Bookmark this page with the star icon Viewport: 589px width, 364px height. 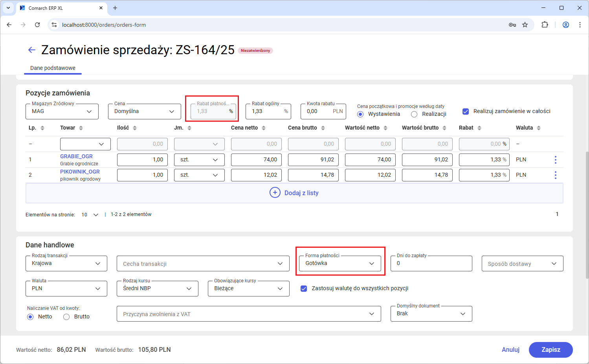pyautogui.click(x=525, y=25)
